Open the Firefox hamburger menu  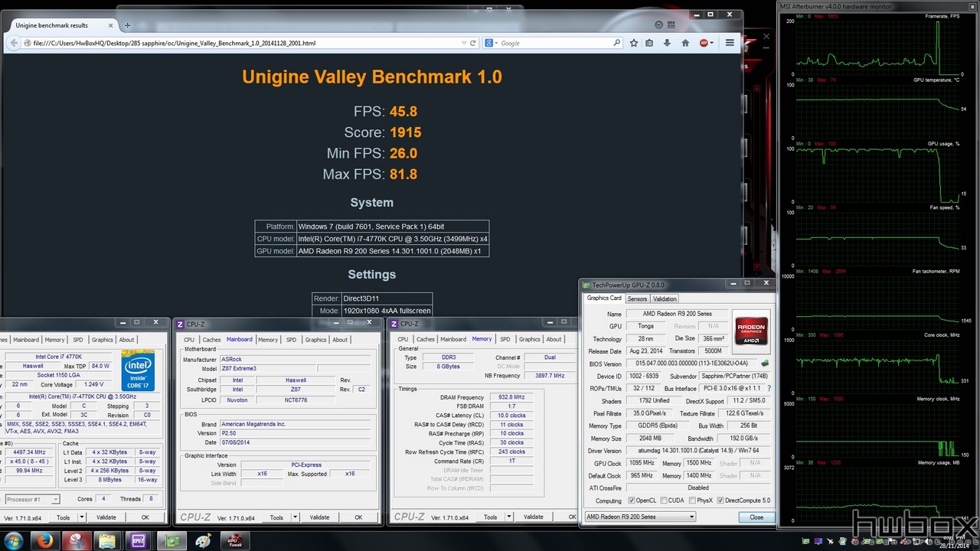tap(730, 43)
